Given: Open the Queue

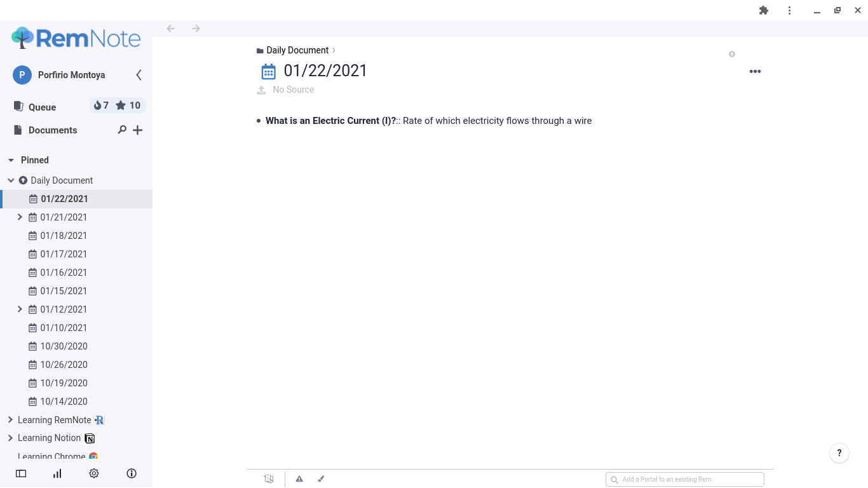Looking at the screenshot, I should 42,107.
